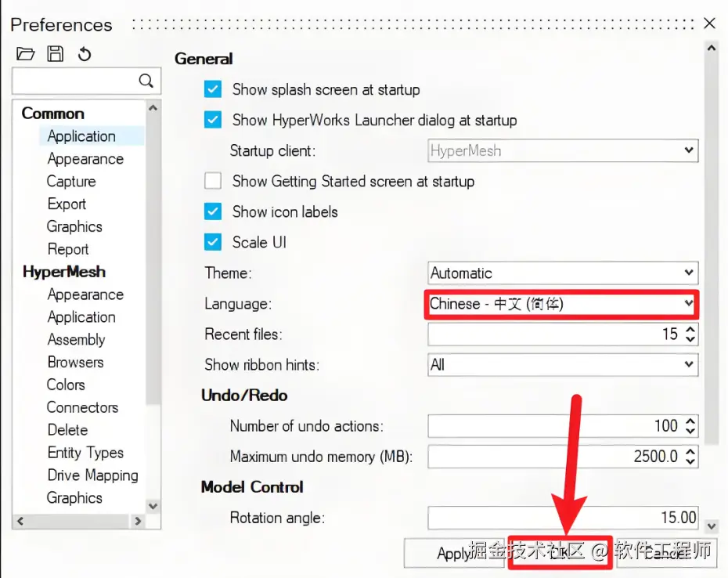Select Application under Common

[81, 136]
